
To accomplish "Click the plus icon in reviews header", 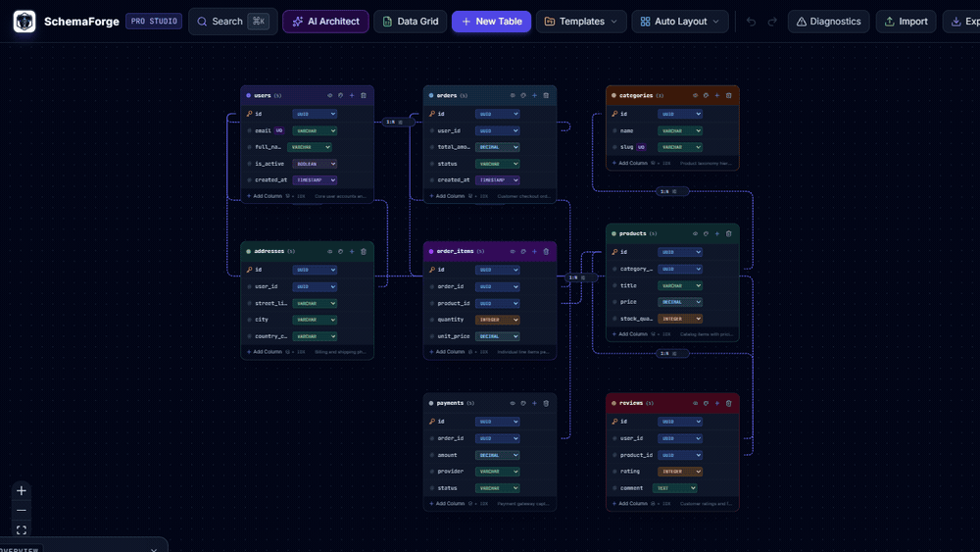I will pyautogui.click(x=717, y=403).
